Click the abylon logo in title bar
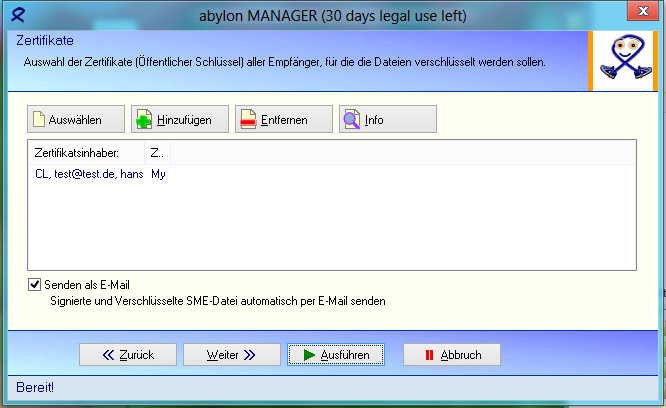Screen dimensions: 666x408 click(16, 16)
